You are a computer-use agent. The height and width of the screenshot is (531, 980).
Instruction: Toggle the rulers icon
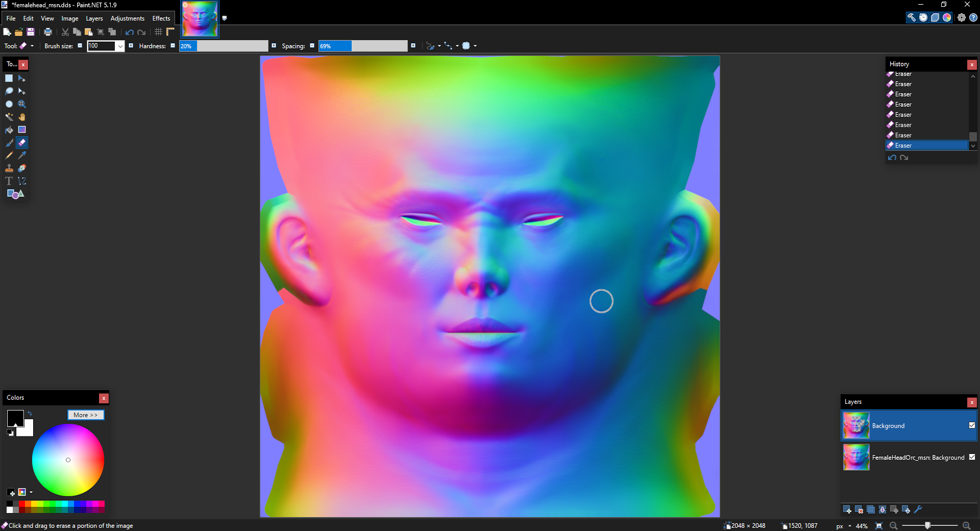[x=170, y=32]
